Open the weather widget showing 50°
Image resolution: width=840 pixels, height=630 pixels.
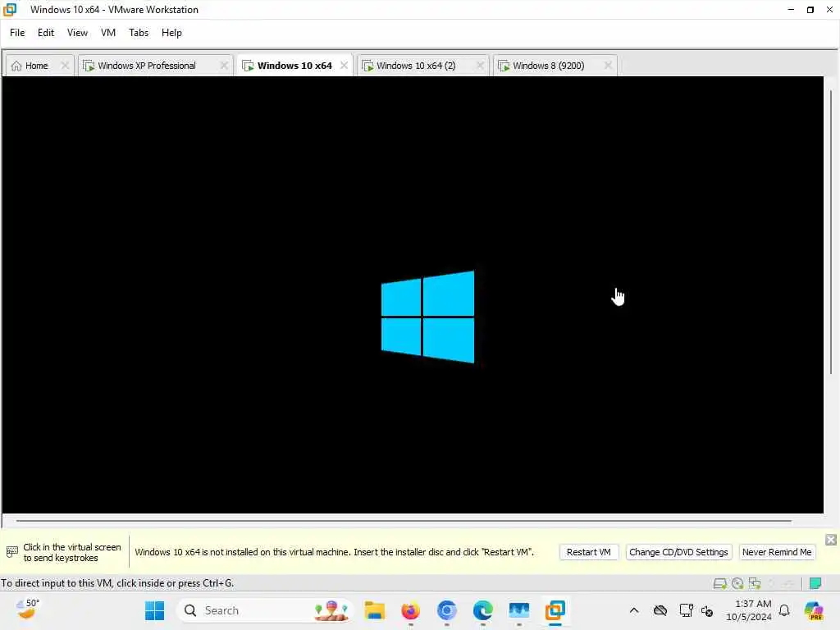pos(28,609)
